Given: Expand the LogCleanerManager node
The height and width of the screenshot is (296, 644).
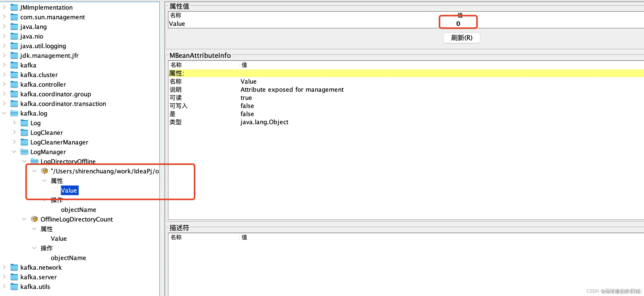Looking at the screenshot, I should 14,142.
